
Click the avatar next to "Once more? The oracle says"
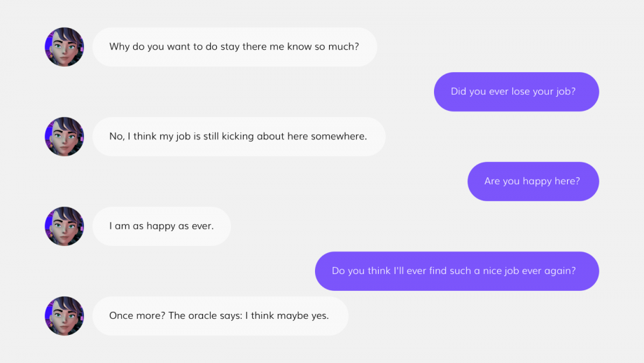(x=64, y=316)
